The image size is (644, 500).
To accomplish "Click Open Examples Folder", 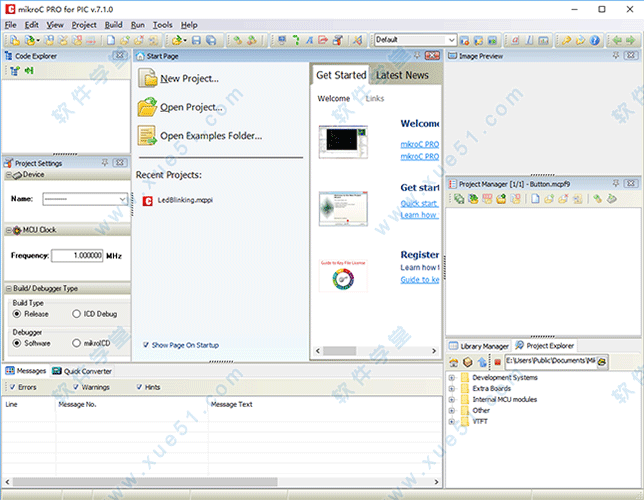I will 200,136.
